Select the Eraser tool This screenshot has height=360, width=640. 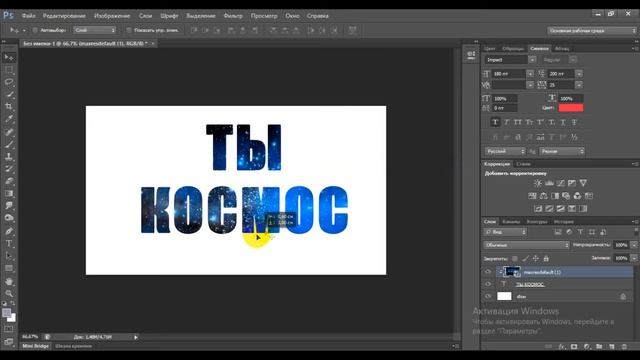pyautogui.click(x=9, y=181)
